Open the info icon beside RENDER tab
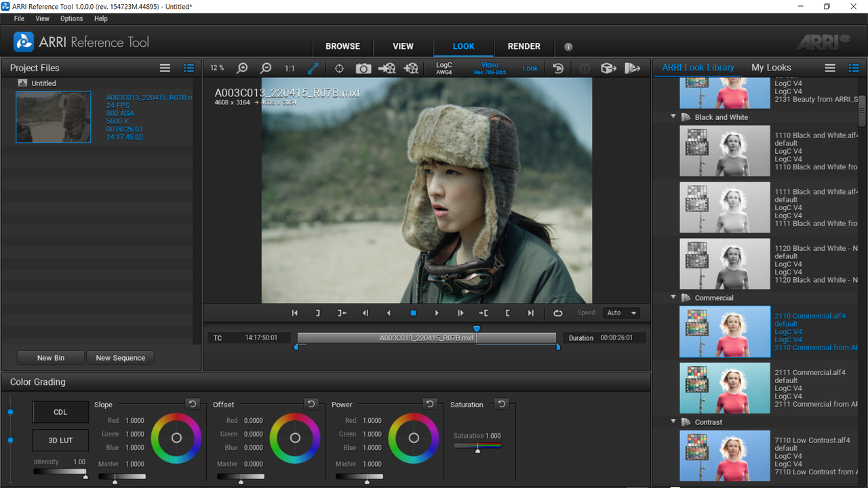The height and width of the screenshot is (488, 868). point(568,47)
